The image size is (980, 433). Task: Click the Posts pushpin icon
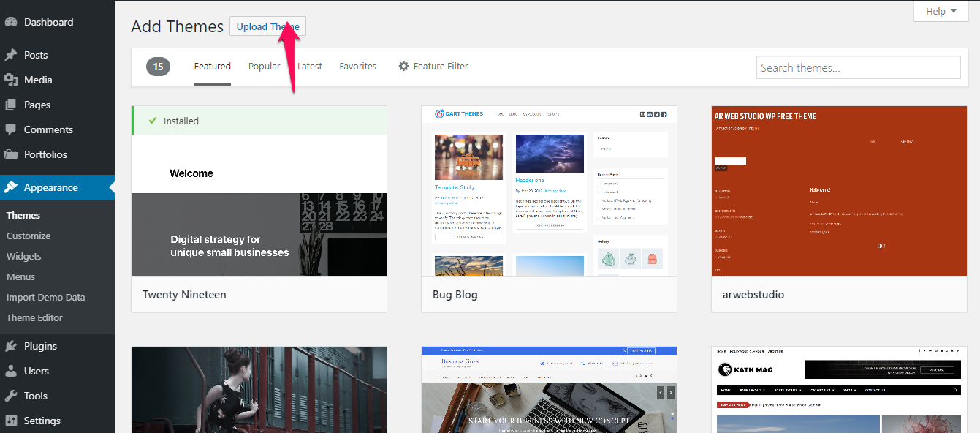point(11,55)
